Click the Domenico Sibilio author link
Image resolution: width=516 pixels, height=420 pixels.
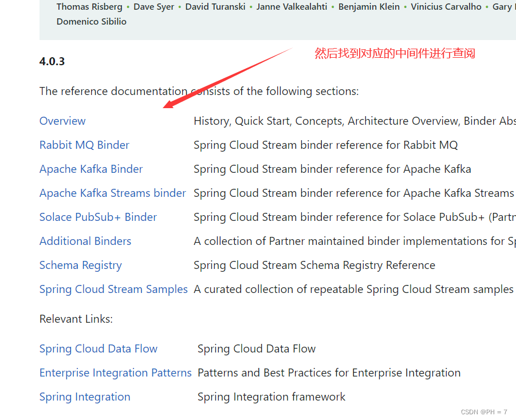pyautogui.click(x=91, y=21)
